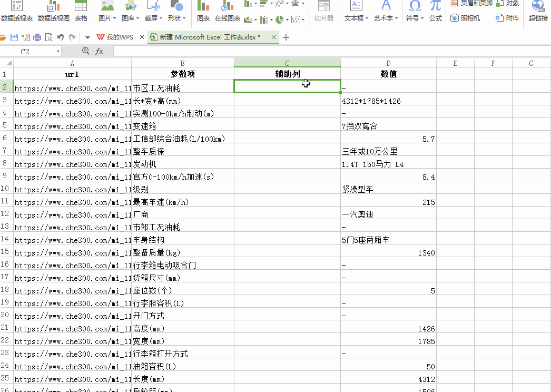Viewport: 551px width, 392px height.
Task: Select column A header
Action: point(72,63)
